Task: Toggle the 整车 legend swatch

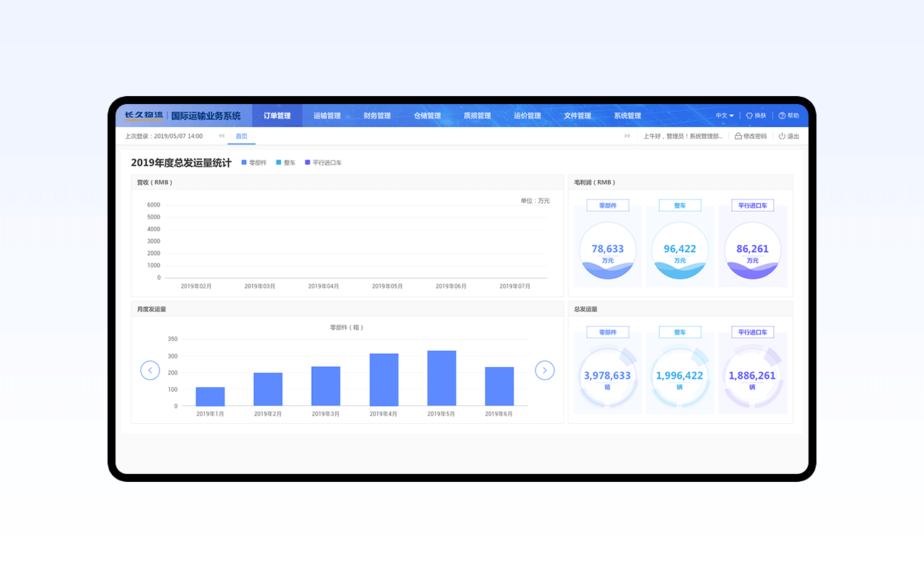Action: tap(279, 163)
